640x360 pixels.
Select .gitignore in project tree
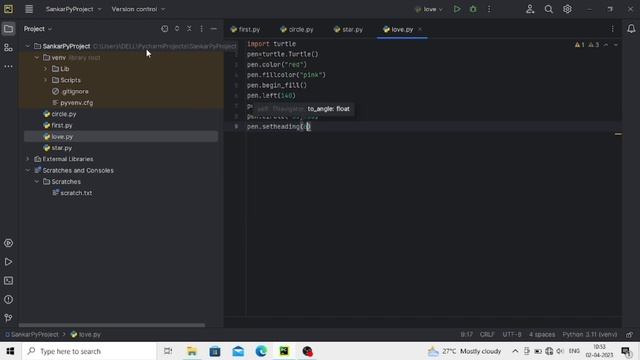point(70,91)
